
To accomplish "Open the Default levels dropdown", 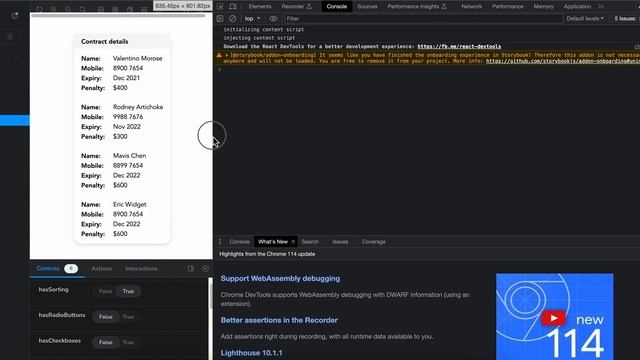I will click(x=585, y=19).
